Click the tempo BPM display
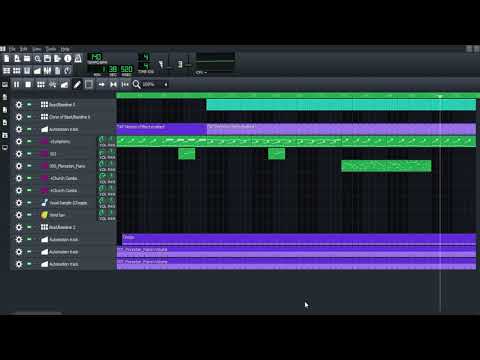The width and height of the screenshot is (480, 360). [x=96, y=57]
